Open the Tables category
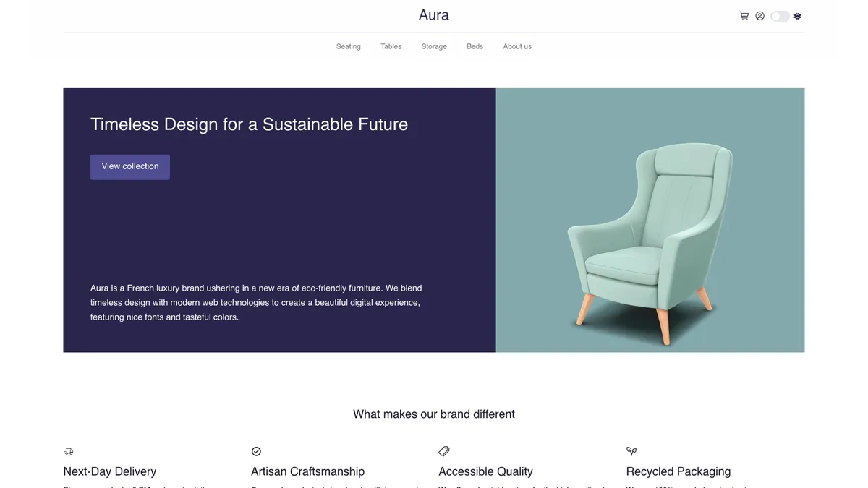 point(391,46)
